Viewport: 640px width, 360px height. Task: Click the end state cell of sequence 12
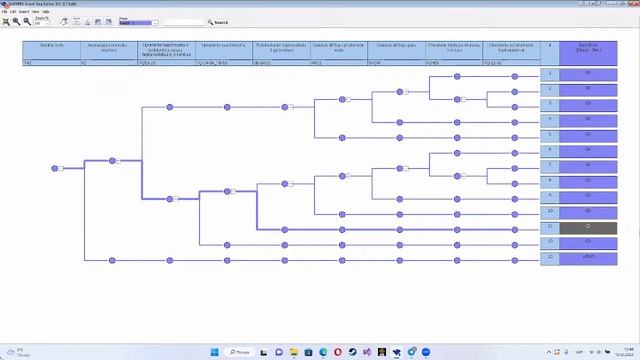coord(588,244)
